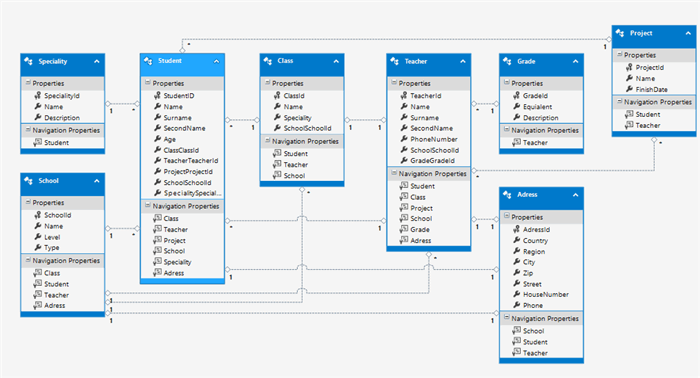Click the navigation icon beside School in Class
The image size is (700, 378).
(277, 175)
